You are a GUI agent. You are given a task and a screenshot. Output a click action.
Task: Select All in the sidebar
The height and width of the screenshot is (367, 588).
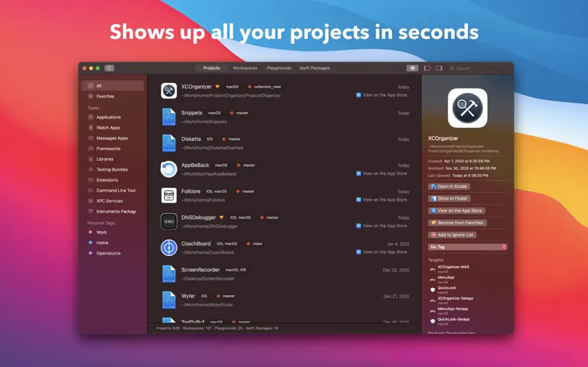coord(112,86)
